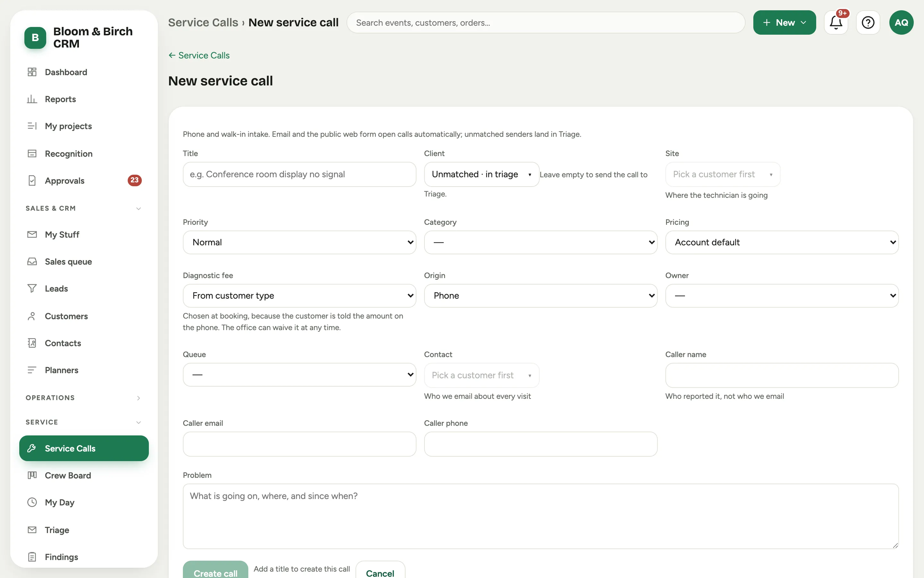This screenshot has width=924, height=578.
Task: Focus the Caller name field
Action: pyautogui.click(x=782, y=375)
